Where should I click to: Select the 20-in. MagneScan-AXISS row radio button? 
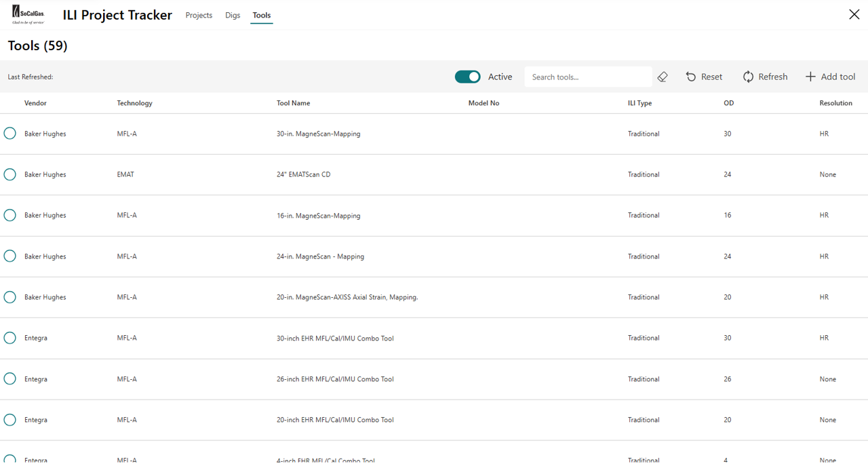(x=9, y=297)
